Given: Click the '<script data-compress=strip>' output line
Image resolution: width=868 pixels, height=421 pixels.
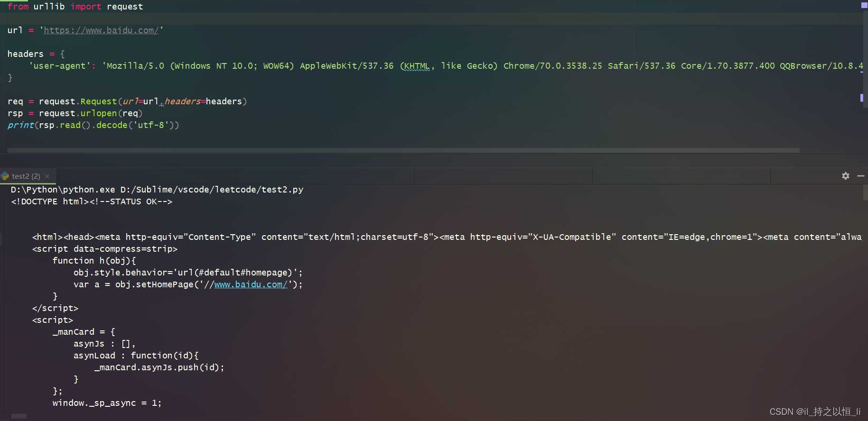Looking at the screenshot, I should tap(105, 249).
